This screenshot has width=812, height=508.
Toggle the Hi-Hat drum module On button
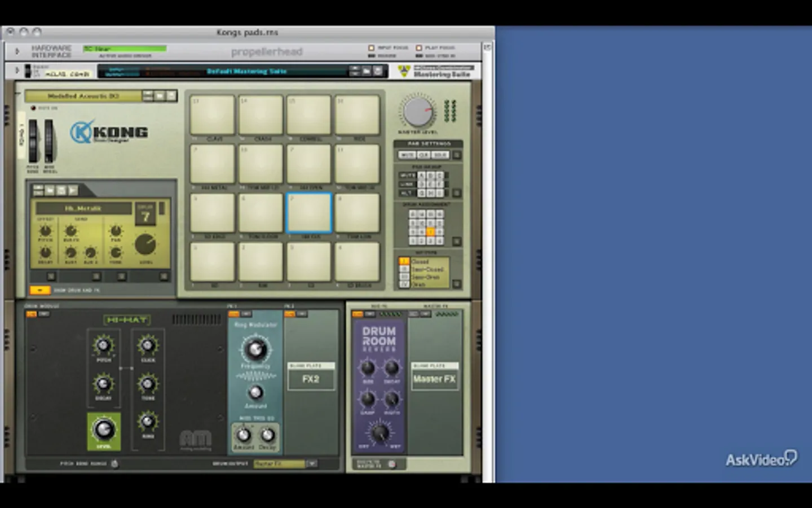tap(31, 314)
